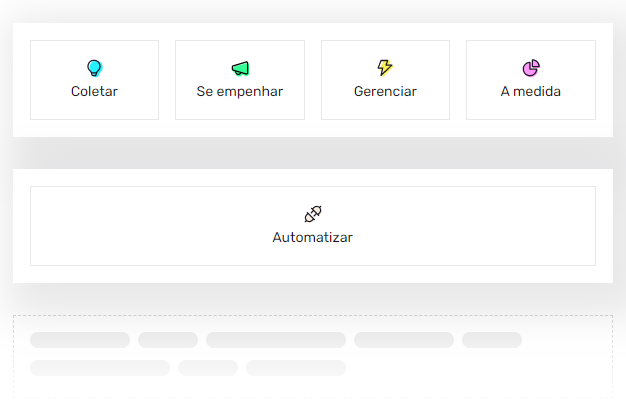The image size is (626, 418).
Task: Click the widest placeholder pill in the top row
Action: click(276, 340)
